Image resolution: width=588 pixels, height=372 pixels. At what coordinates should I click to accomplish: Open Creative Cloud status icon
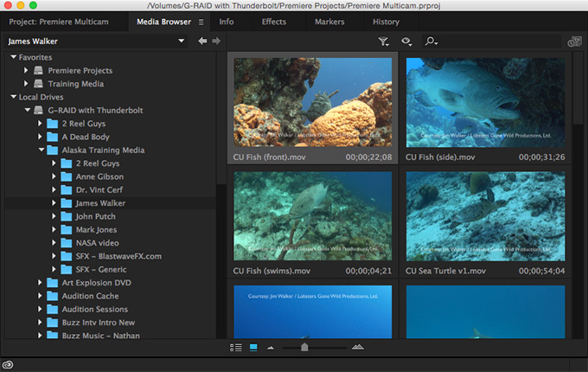(8, 364)
